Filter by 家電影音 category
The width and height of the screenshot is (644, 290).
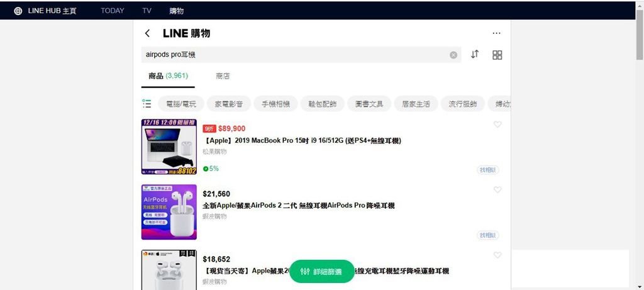229,104
